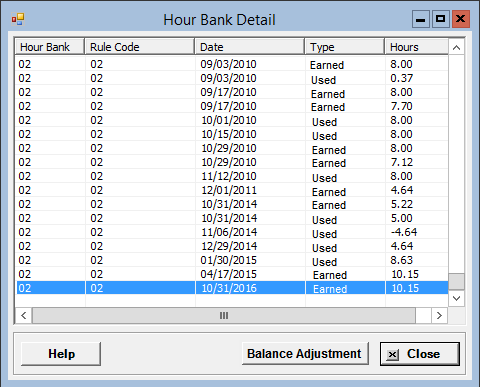Close the window via red X

pyautogui.click(x=461, y=19)
